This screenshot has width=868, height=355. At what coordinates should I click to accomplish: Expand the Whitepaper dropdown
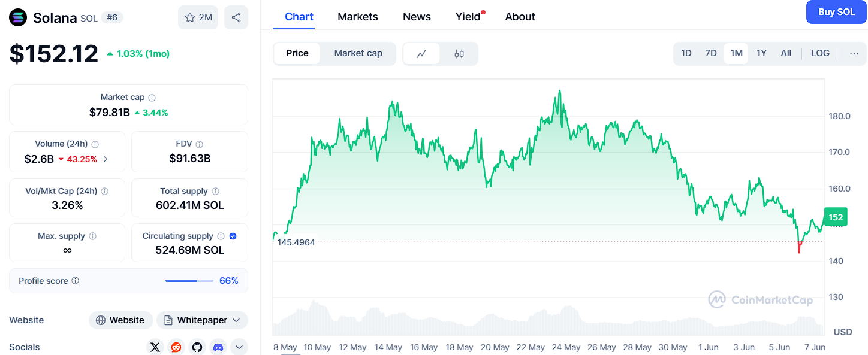(203, 320)
